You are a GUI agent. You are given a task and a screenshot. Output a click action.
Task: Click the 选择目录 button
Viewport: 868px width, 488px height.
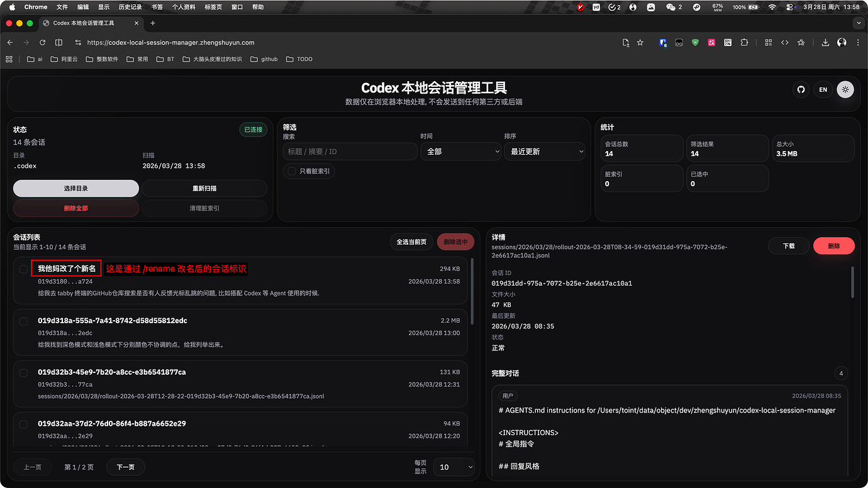[76, 188]
